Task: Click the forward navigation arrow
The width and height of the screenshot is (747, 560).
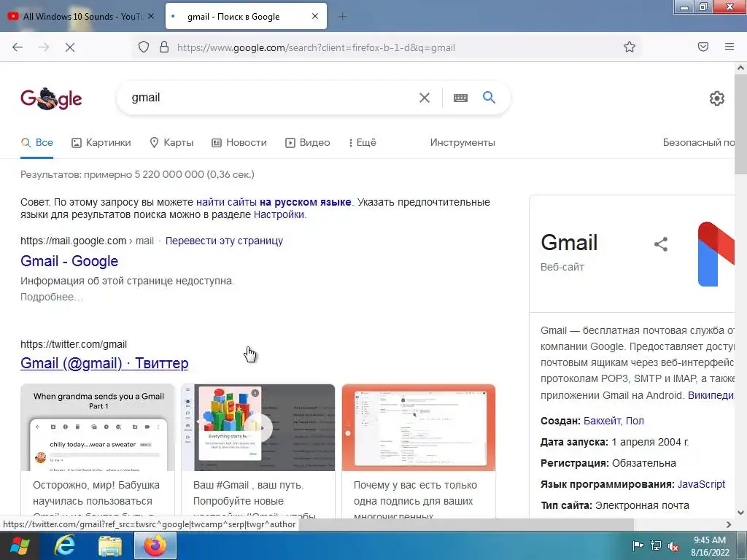Action: coord(44,47)
